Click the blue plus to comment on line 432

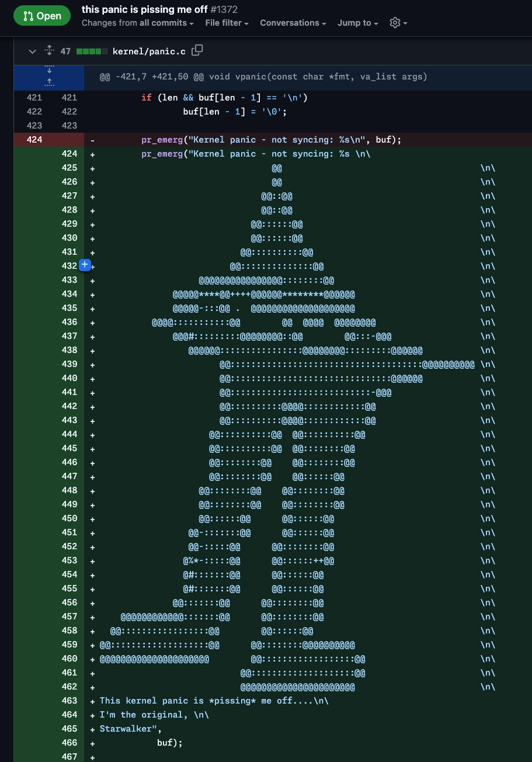pos(84,265)
